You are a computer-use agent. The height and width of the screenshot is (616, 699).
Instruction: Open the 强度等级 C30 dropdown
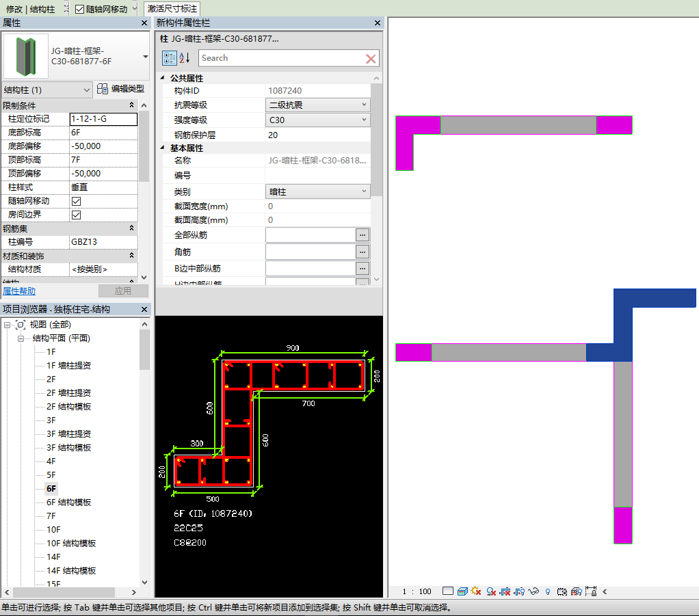point(318,120)
